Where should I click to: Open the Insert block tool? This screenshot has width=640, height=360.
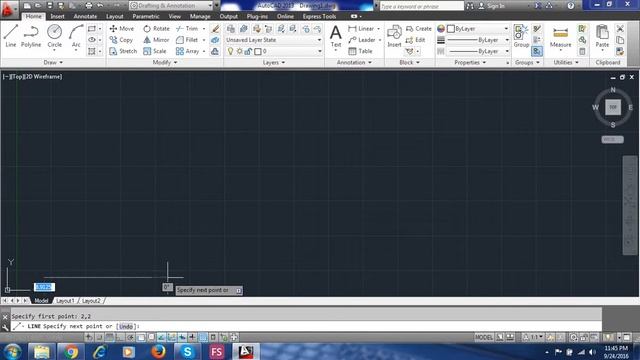tap(394, 36)
